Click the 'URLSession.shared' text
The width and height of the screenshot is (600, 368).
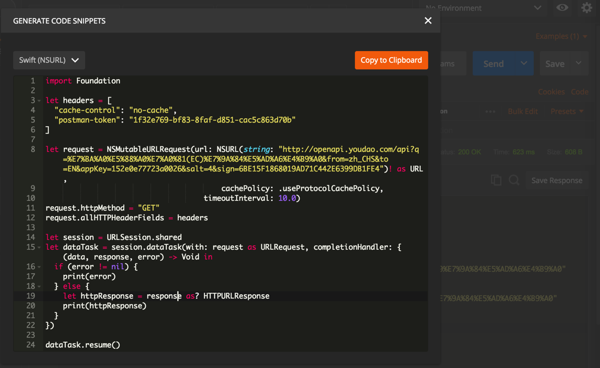pyautogui.click(x=144, y=237)
